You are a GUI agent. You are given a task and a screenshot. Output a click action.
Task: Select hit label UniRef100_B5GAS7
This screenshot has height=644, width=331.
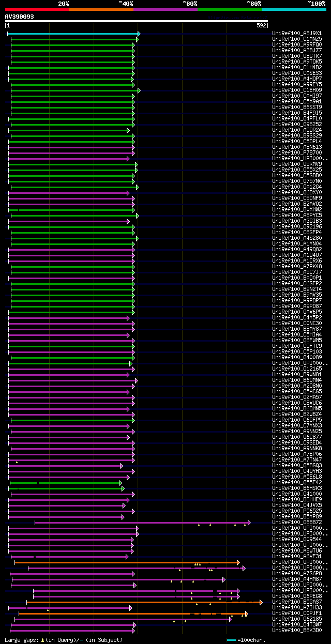tap(297, 602)
